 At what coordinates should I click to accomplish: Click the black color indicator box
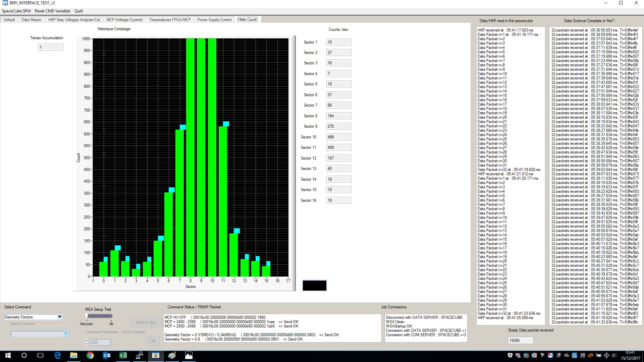[314, 286]
